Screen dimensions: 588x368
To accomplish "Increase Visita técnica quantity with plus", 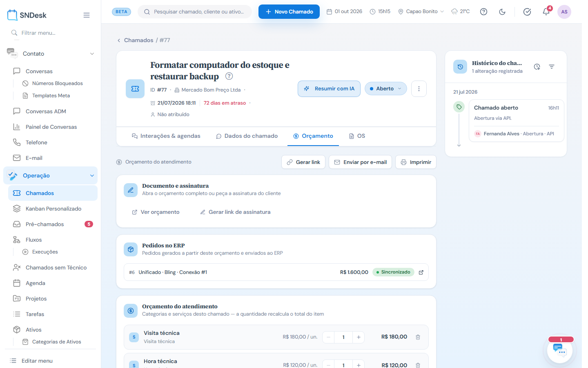I will click(359, 337).
